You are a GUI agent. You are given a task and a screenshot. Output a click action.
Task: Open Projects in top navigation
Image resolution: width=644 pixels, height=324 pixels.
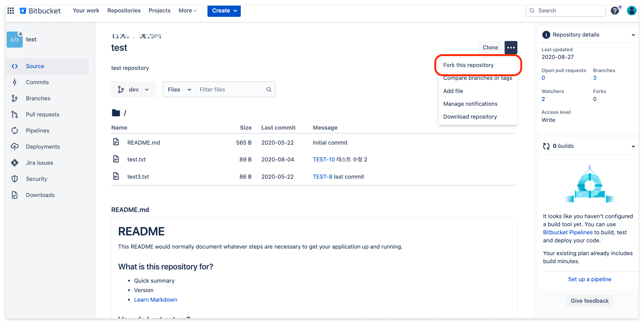point(160,11)
